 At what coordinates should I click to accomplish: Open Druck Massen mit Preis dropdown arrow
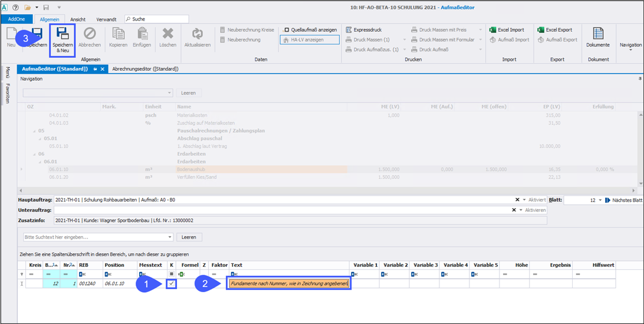click(x=481, y=30)
